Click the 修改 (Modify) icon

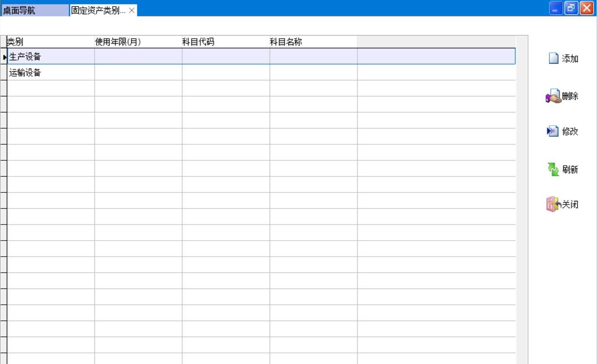[x=553, y=131]
